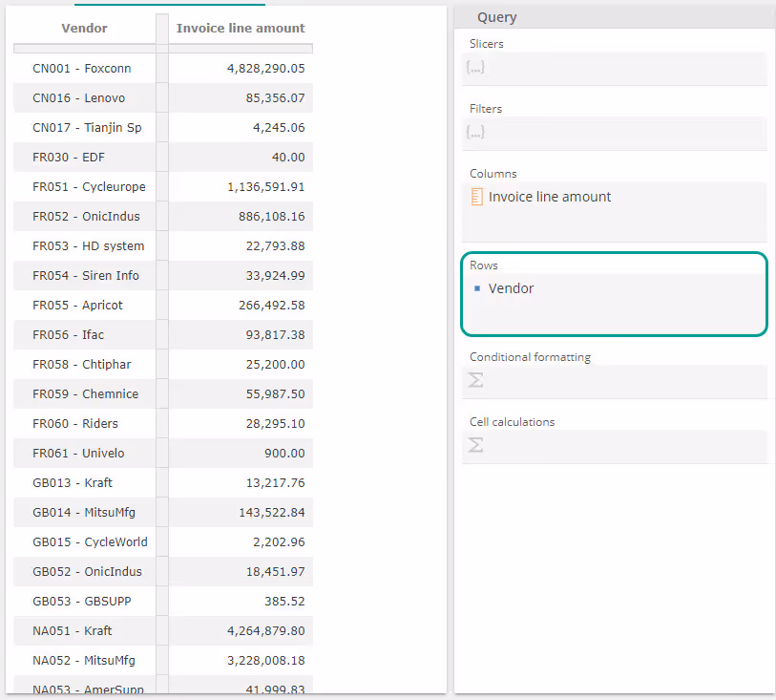The height and width of the screenshot is (700, 776).
Task: Click the Cell calculations sigma icon
Action: point(475,445)
